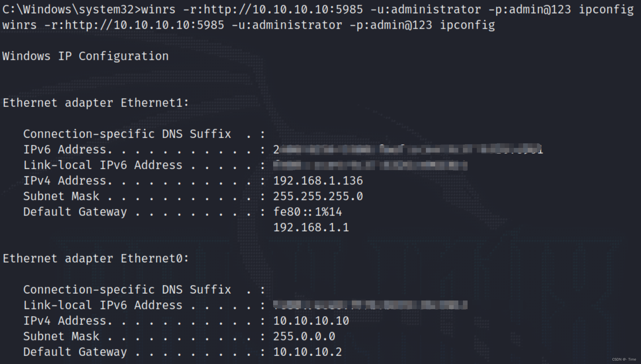Click the blurred link-local IPv6 address of Ethernet1
The height and width of the screenshot is (364, 641).
point(370,166)
